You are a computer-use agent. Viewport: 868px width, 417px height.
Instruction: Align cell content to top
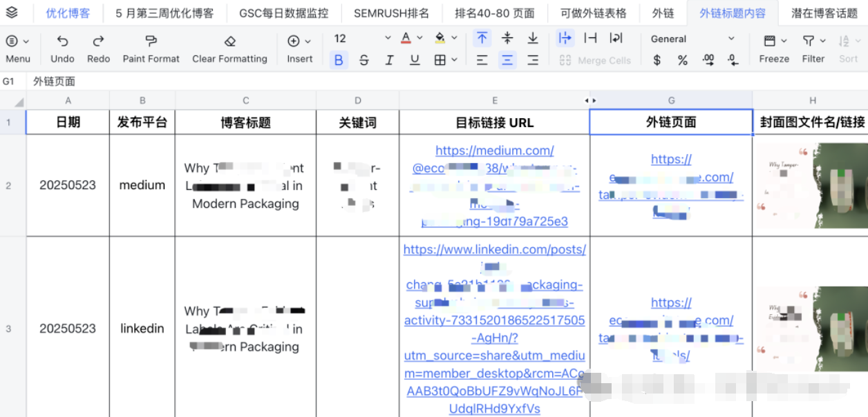(x=482, y=38)
